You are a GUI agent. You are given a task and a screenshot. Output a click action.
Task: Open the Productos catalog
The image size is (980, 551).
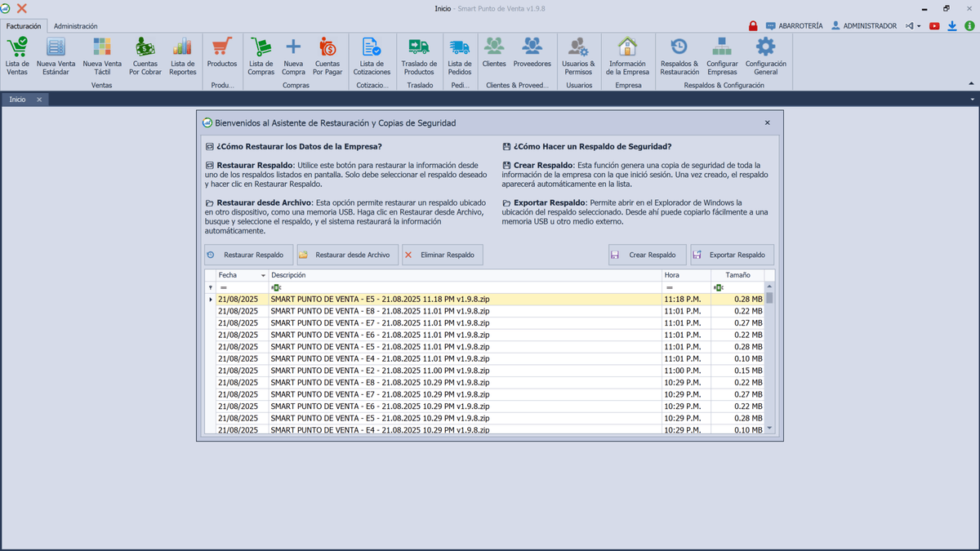pos(222,52)
